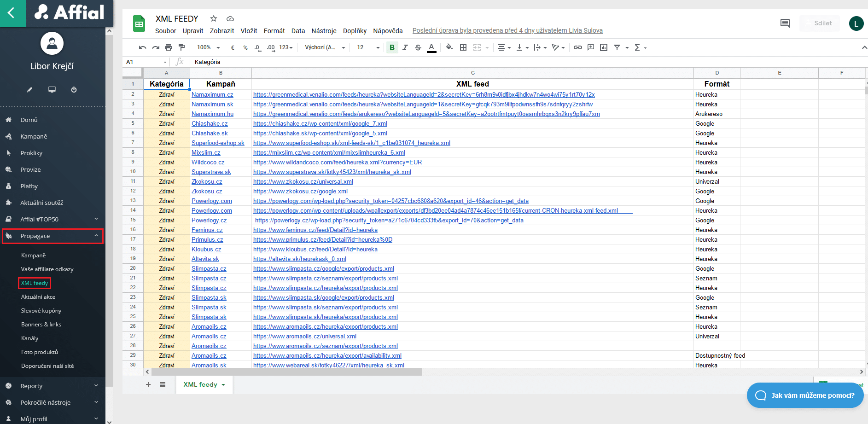
Task: Click edit pencil under Libor Krejčí
Action: (29, 90)
